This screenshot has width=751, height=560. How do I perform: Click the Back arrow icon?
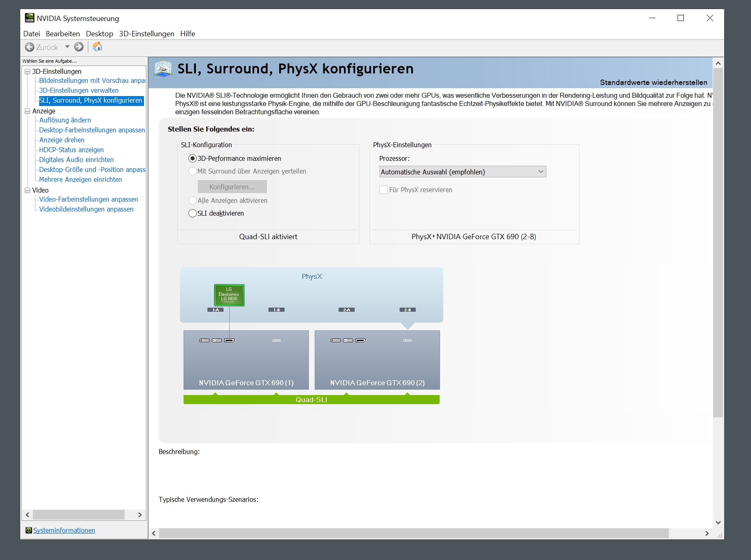(30, 47)
